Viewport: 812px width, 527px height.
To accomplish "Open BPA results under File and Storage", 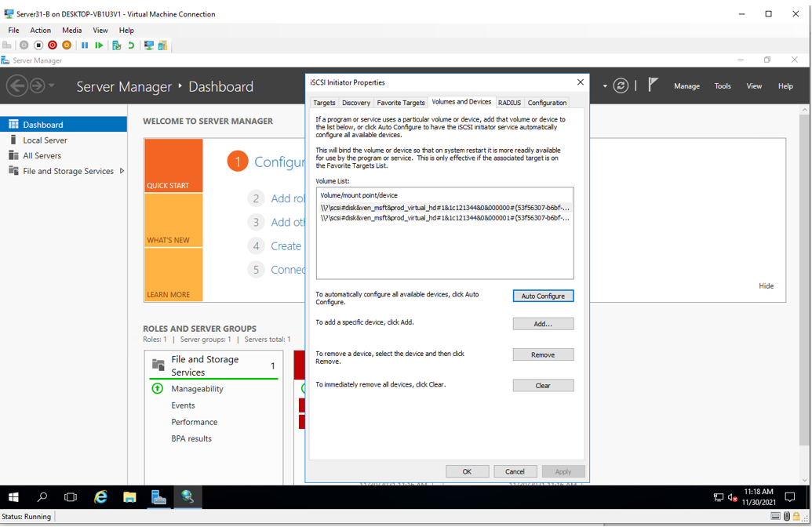I will coord(191,438).
